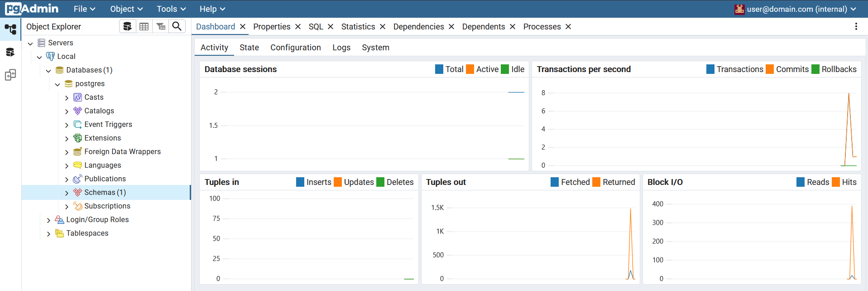Open the user@domain.com account dropdown
This screenshot has height=291, width=868.
(796, 9)
